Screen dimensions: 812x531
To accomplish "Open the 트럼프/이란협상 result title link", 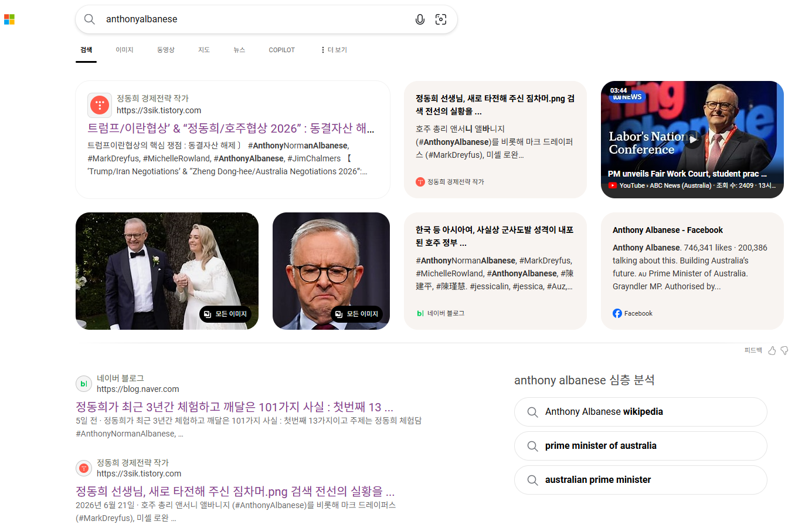I will 231,128.
